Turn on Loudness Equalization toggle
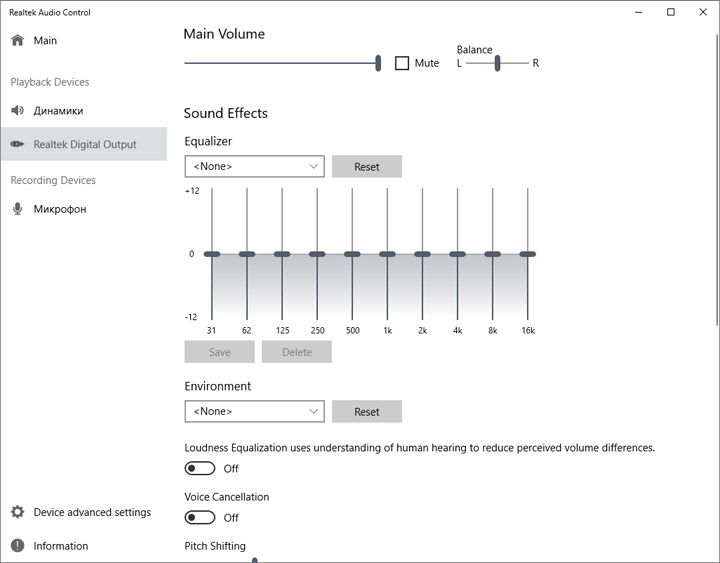 click(200, 468)
